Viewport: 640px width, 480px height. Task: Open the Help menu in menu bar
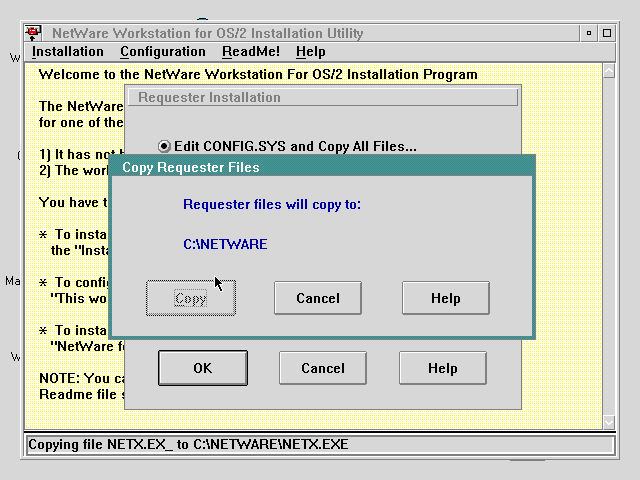(311, 52)
